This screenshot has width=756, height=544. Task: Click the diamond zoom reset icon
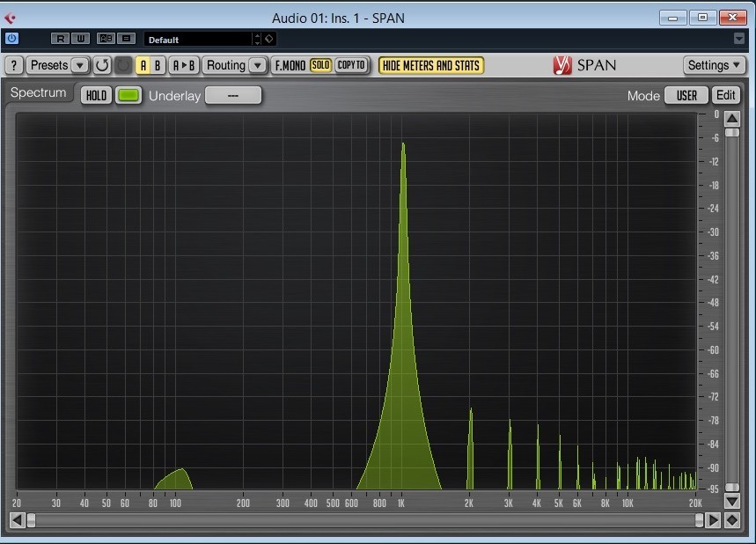point(732,520)
